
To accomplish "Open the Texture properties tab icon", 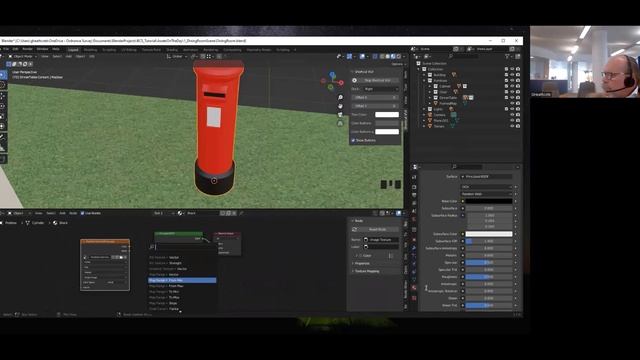I will click(414, 298).
